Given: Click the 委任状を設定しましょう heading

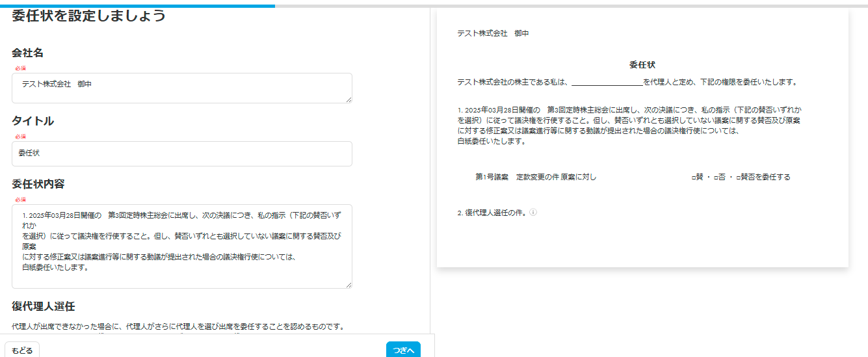Looking at the screenshot, I should (x=88, y=16).
